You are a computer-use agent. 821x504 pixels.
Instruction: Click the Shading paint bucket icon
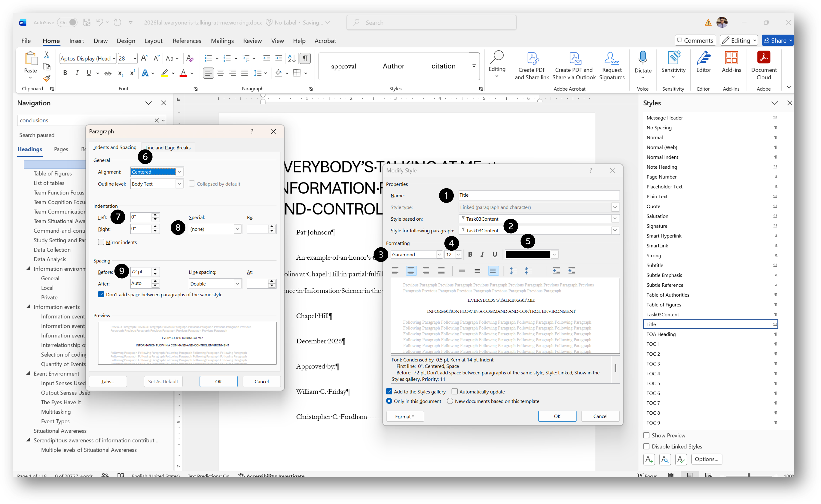click(278, 73)
